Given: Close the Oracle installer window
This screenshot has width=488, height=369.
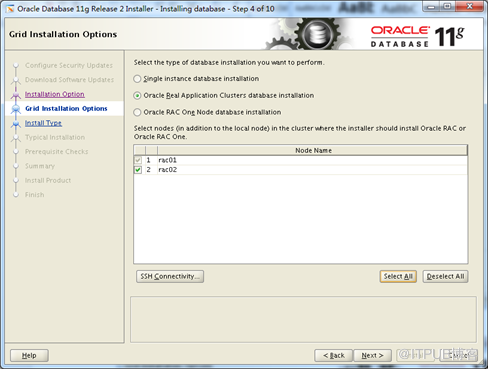Looking at the screenshot, I should pyautogui.click(x=470, y=6).
